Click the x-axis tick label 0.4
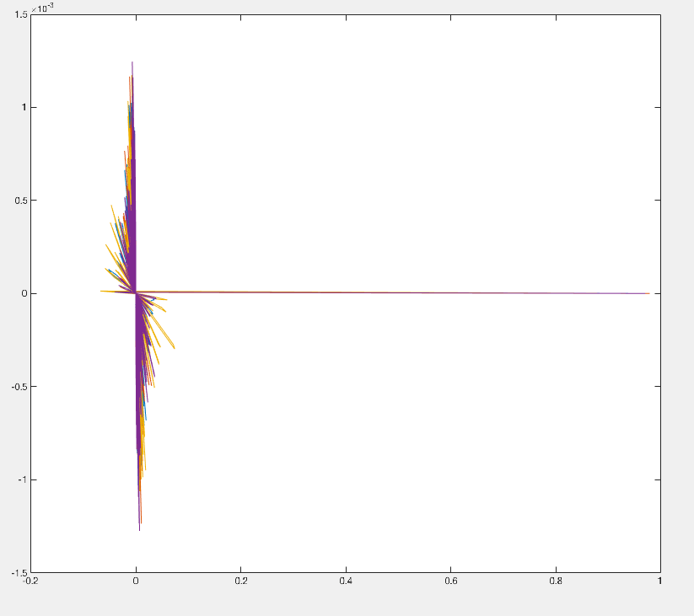This screenshot has height=616, width=694. [x=346, y=581]
